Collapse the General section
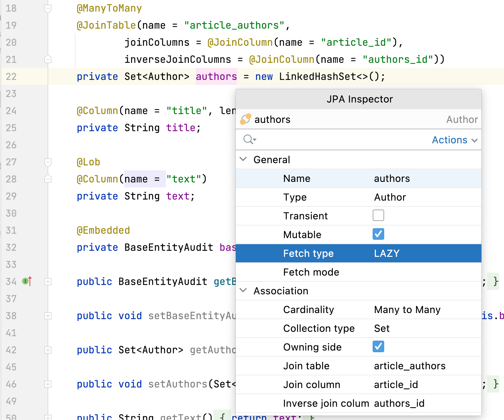The height and width of the screenshot is (420, 504). point(243,159)
